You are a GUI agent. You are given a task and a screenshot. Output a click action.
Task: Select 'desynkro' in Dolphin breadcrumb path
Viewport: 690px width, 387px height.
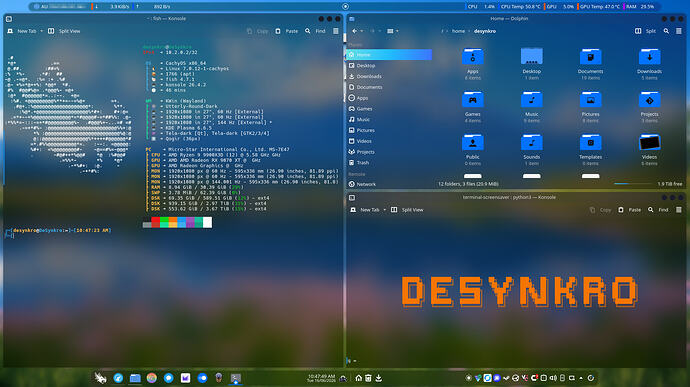(x=484, y=31)
